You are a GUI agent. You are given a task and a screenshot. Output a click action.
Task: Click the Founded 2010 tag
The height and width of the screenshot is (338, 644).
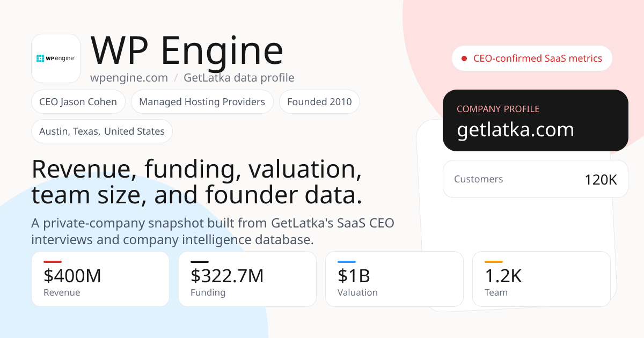click(319, 102)
